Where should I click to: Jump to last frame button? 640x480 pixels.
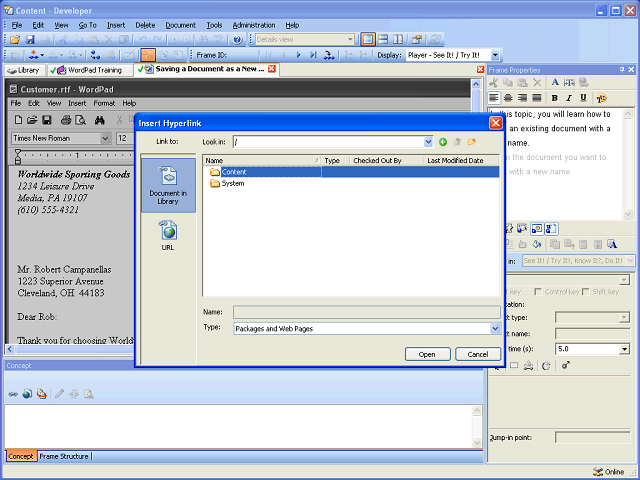(x=313, y=55)
